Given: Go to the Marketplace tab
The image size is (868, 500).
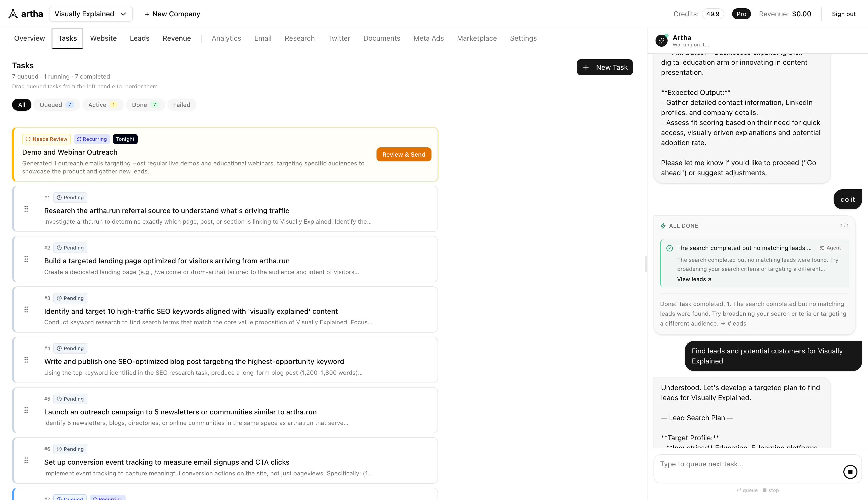Looking at the screenshot, I should [x=477, y=38].
